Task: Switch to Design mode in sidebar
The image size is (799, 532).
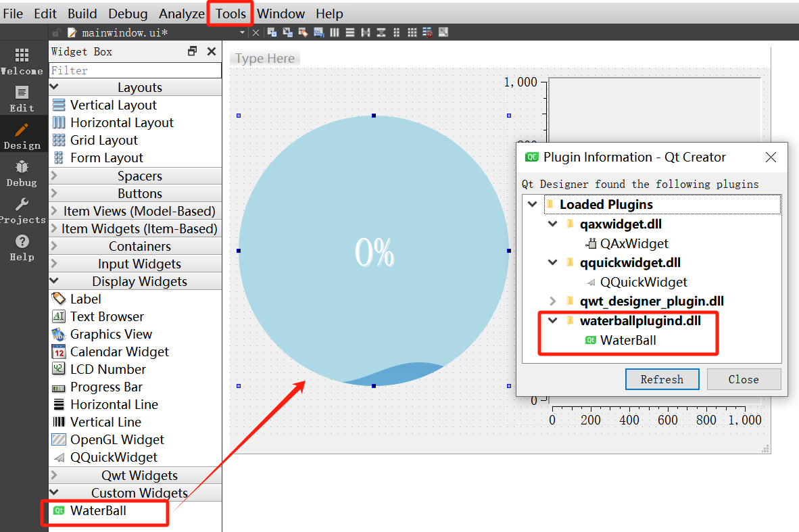Action: coord(22,136)
